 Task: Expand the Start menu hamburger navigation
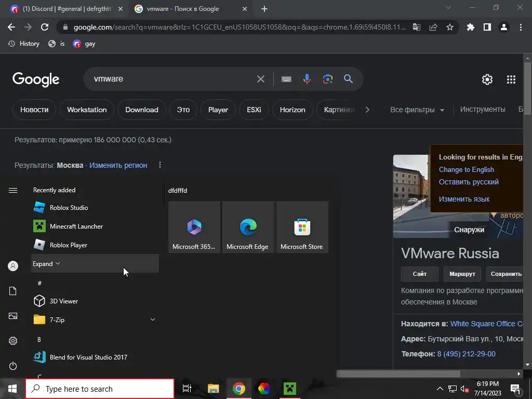(x=13, y=190)
